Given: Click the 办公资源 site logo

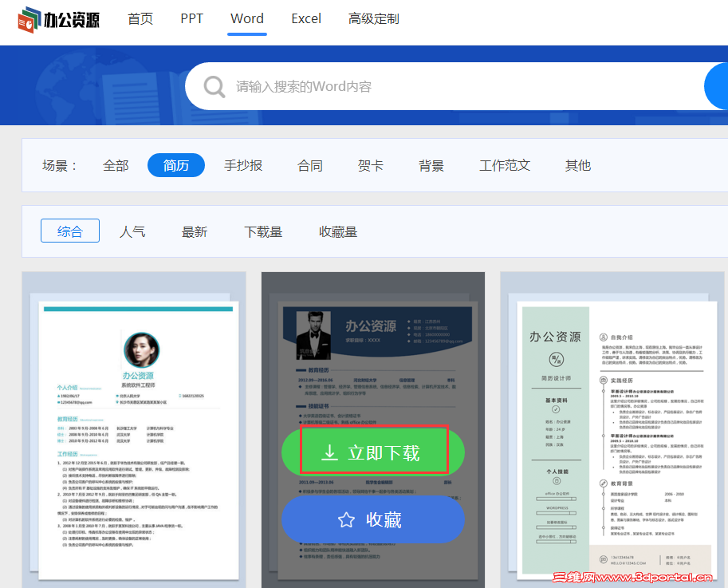Looking at the screenshot, I should (58, 19).
